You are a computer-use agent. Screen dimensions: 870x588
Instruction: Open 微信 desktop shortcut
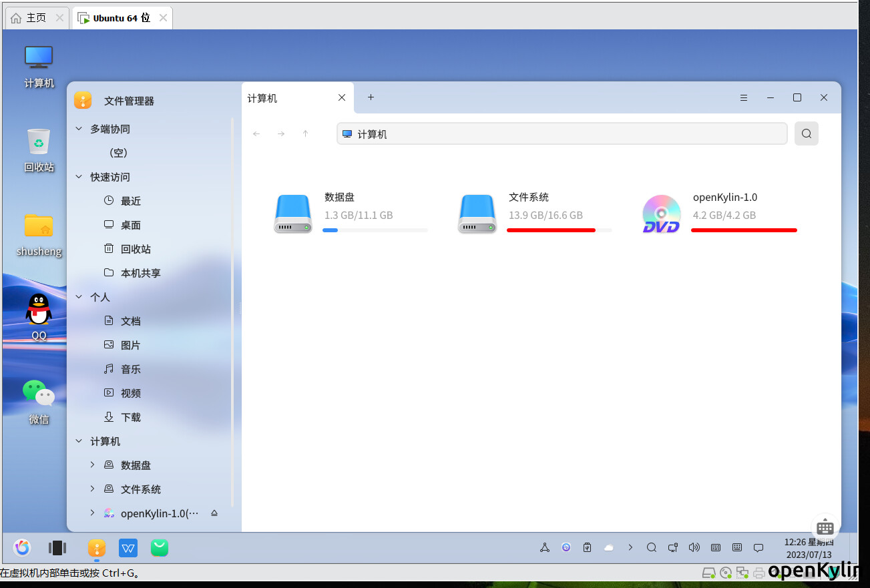[39, 394]
